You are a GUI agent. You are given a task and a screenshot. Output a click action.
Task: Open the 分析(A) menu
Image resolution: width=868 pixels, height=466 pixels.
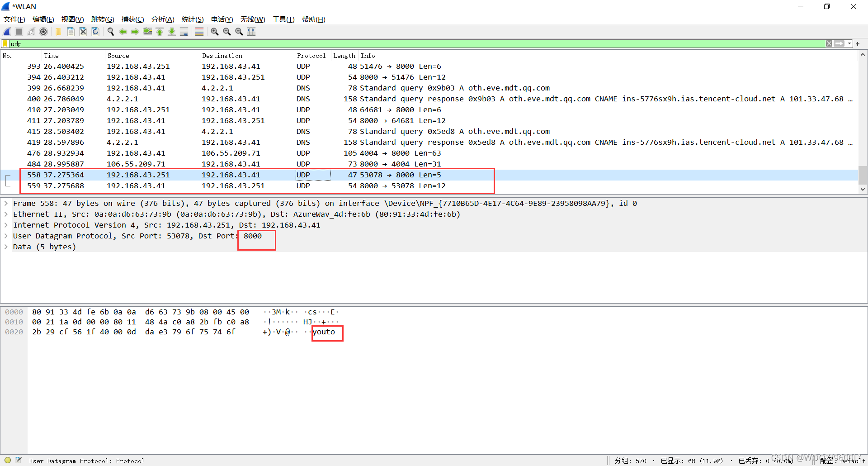(x=163, y=19)
